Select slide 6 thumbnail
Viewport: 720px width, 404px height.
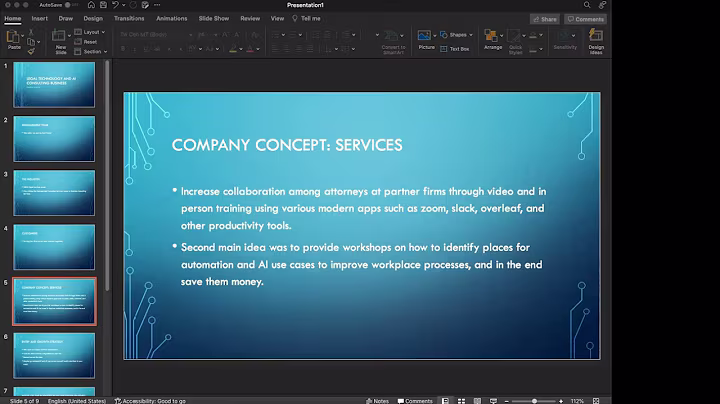coord(54,356)
